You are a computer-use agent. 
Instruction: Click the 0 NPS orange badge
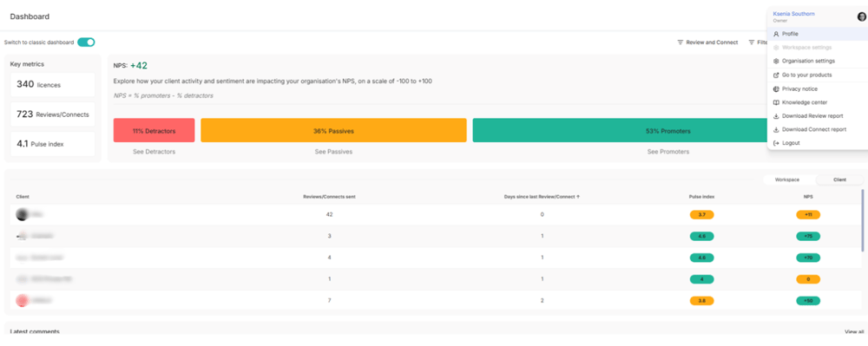808,279
